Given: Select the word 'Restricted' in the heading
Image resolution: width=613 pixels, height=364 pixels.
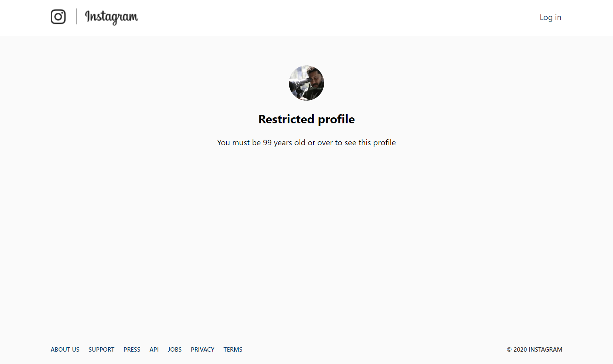Looking at the screenshot, I should pyautogui.click(x=286, y=119).
